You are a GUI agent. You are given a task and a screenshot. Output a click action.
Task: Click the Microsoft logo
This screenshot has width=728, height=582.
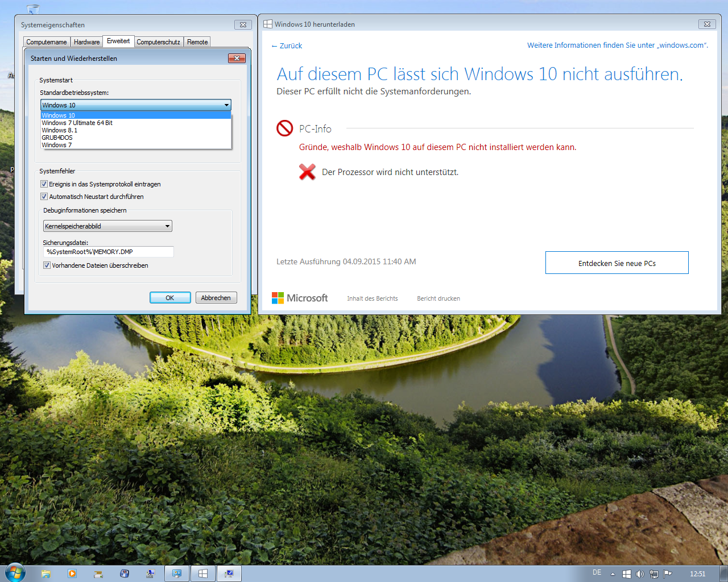[x=300, y=298]
